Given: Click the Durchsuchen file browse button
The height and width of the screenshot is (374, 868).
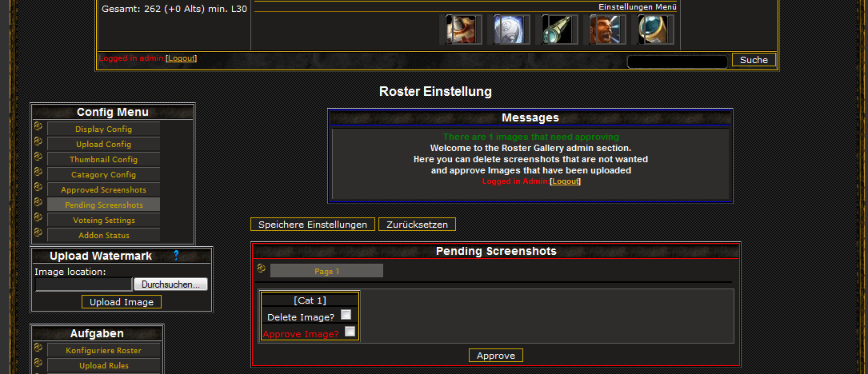Looking at the screenshot, I should (170, 284).
